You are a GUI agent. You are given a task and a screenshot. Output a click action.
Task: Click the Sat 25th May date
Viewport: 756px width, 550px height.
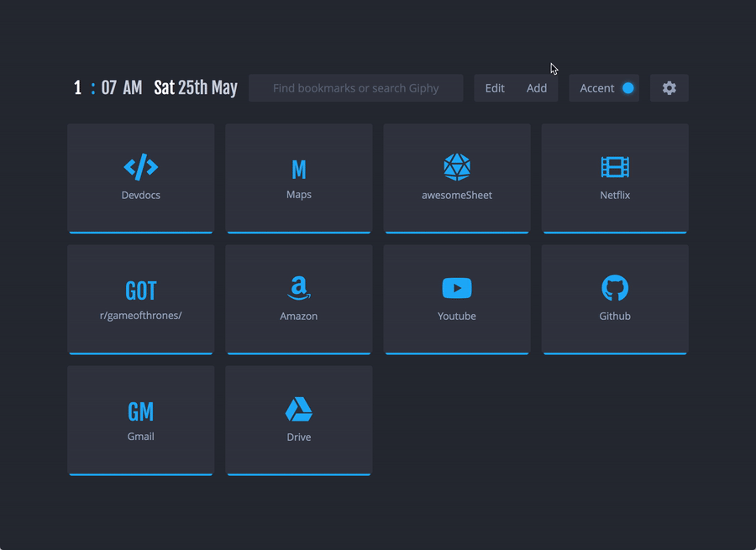[x=196, y=88]
